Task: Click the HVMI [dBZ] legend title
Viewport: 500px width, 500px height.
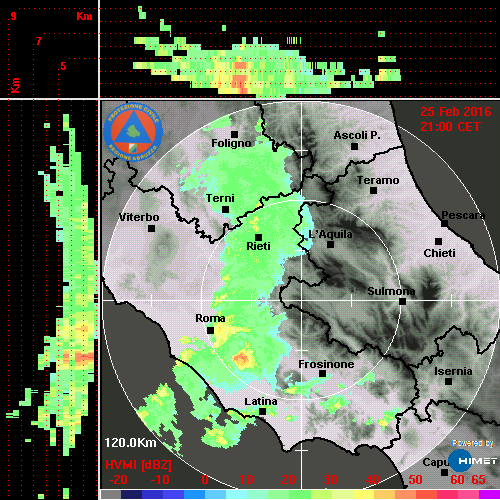Action: 138,465
